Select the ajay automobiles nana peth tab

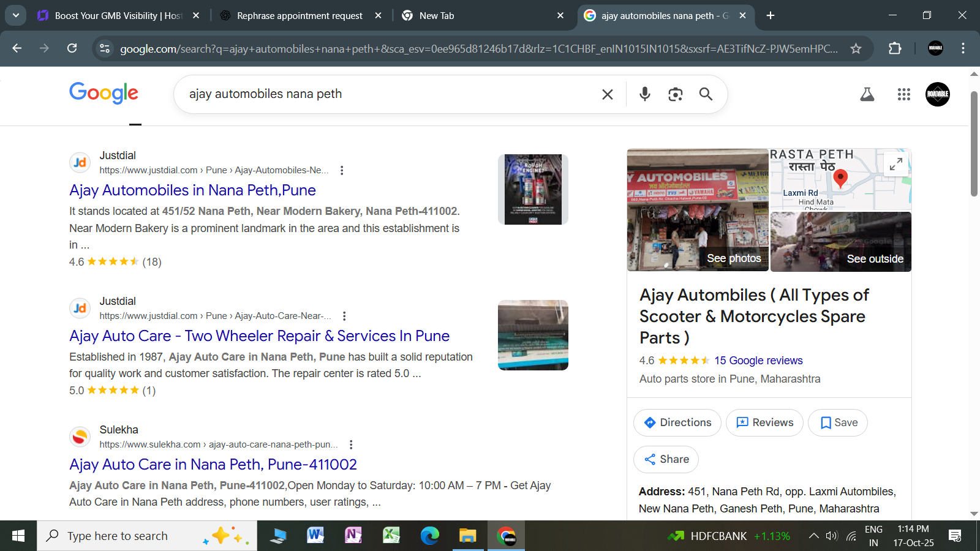(665, 15)
